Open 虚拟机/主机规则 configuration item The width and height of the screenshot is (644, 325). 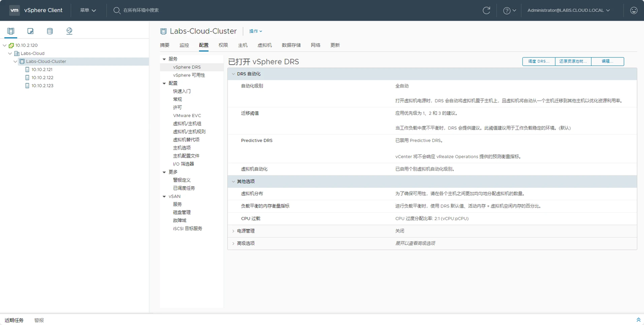[x=189, y=132]
